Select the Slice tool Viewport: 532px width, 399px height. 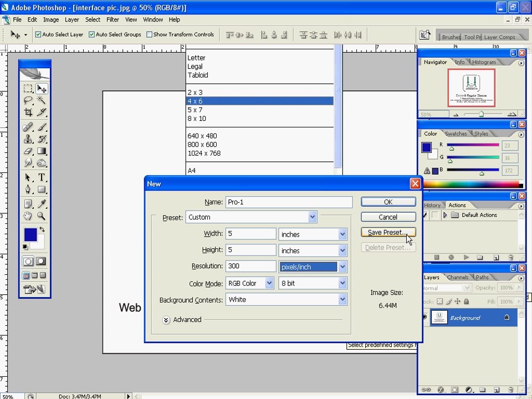[x=42, y=112]
